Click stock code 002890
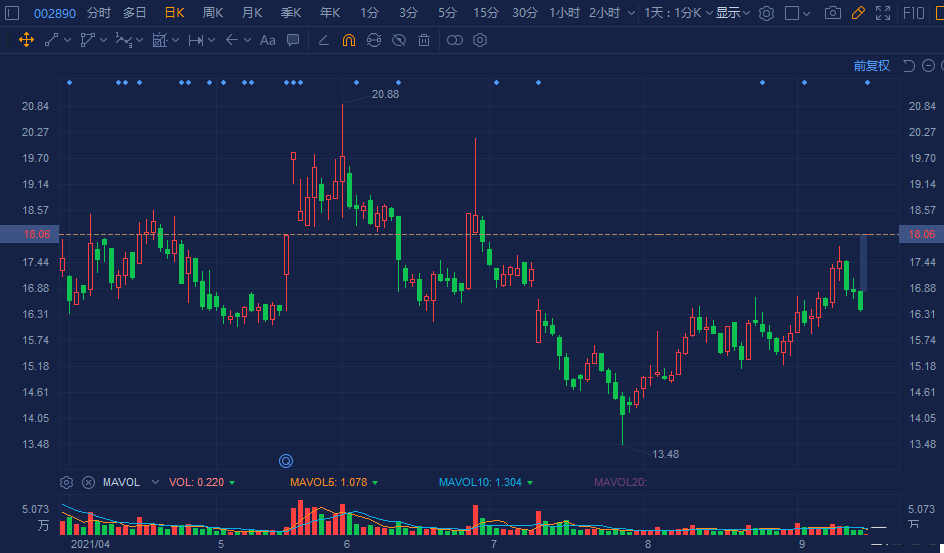The width and height of the screenshot is (944, 553). [55, 13]
